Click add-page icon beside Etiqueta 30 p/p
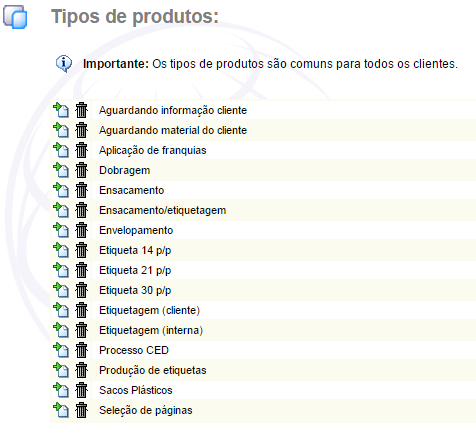476x445 pixels. (x=61, y=290)
